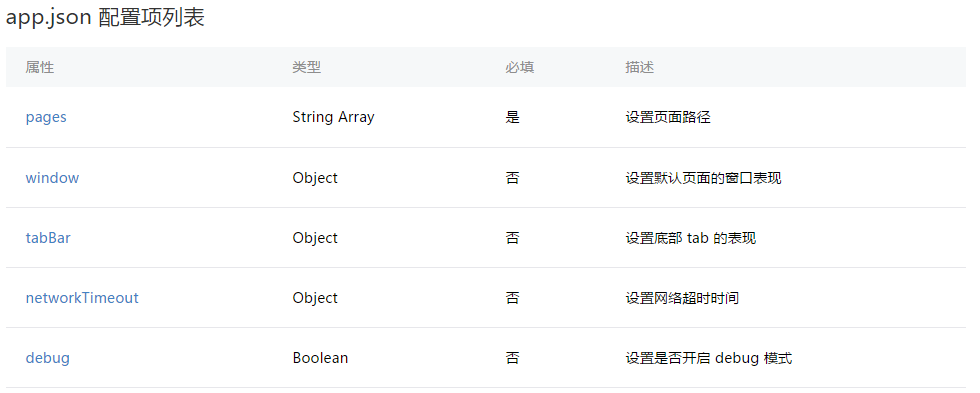Click the Boolean type cell

click(320, 358)
